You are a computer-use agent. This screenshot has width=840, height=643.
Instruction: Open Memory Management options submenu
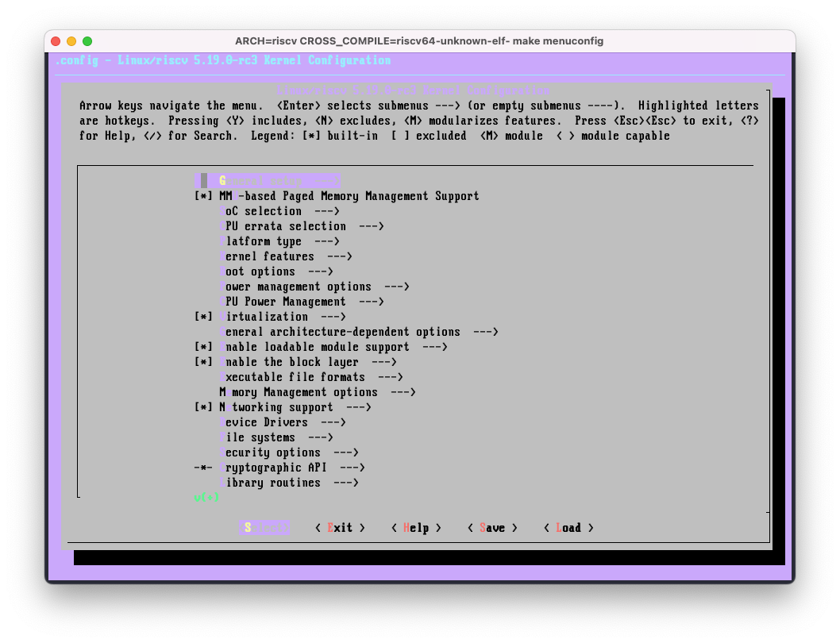[x=317, y=392]
